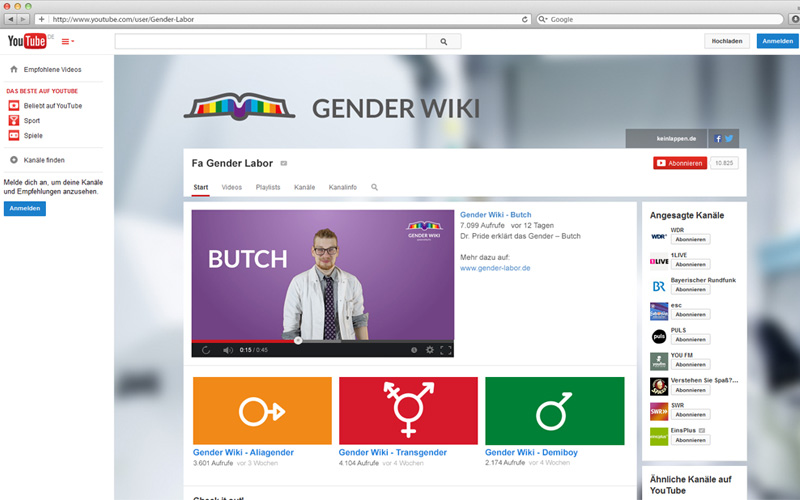Subscribe to SWR channel

[690, 414]
